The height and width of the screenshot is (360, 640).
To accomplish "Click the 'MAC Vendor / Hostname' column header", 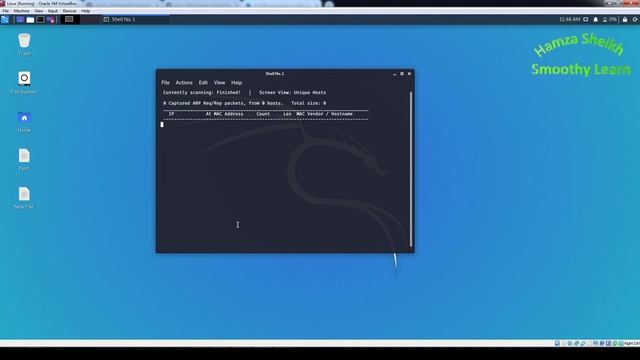I will coord(324,114).
